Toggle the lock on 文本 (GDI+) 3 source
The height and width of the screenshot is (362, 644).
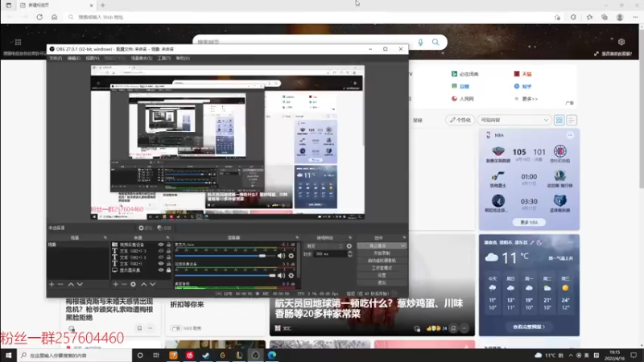168,251
